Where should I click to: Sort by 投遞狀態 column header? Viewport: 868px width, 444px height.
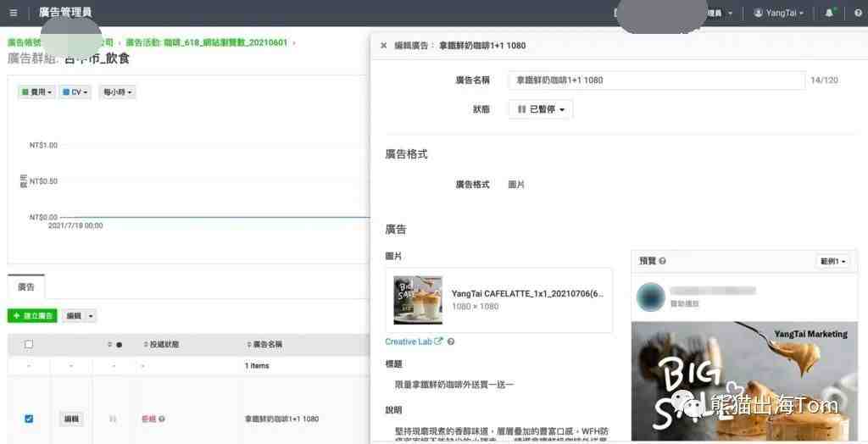pyautogui.click(x=160, y=344)
